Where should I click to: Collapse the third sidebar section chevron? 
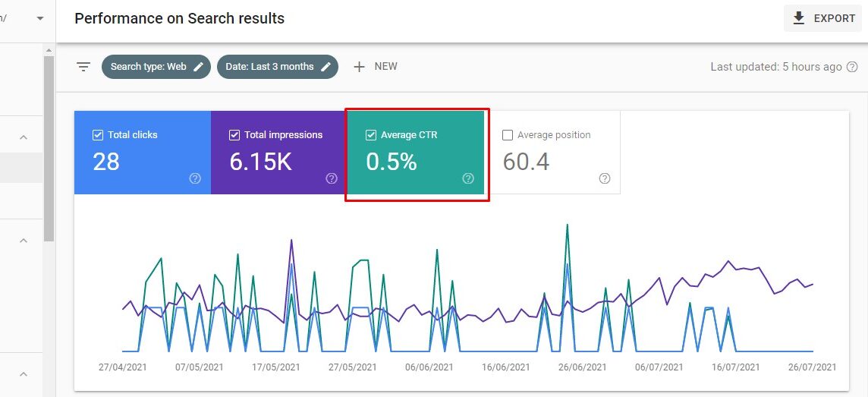(x=24, y=374)
